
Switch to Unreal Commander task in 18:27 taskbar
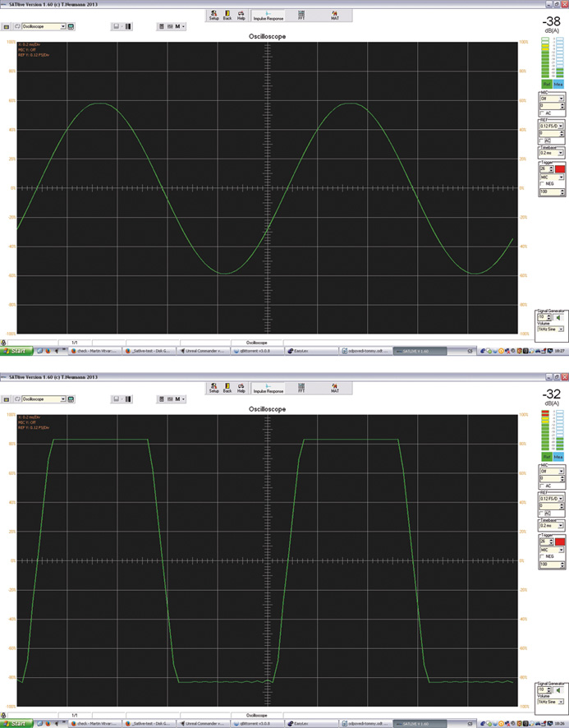click(x=204, y=351)
